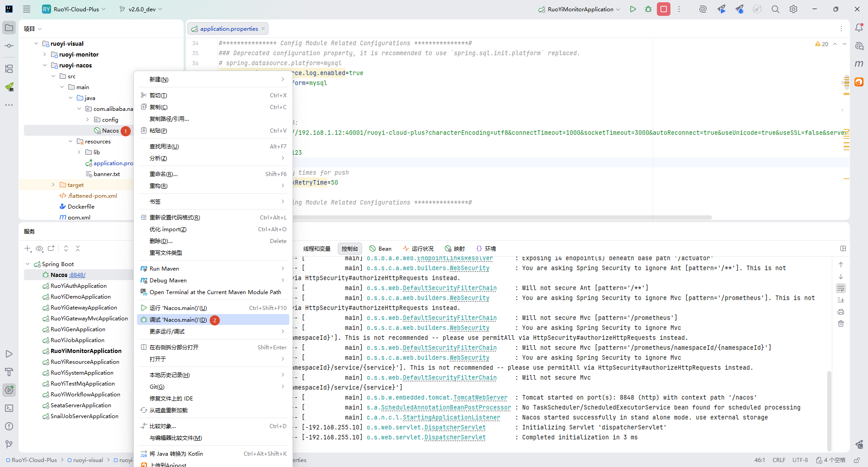This screenshot has height=467, width=868.
Task: Close the application.properties editor tab
Action: pos(263,29)
